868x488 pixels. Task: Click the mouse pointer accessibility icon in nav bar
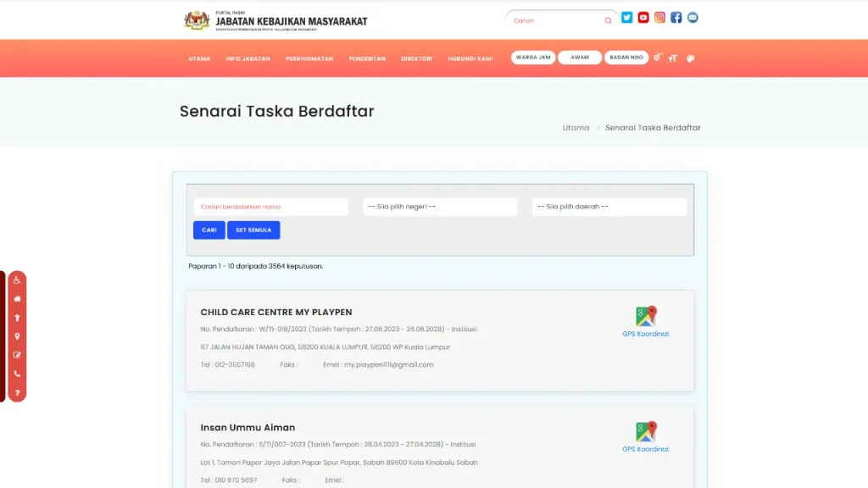[658, 58]
